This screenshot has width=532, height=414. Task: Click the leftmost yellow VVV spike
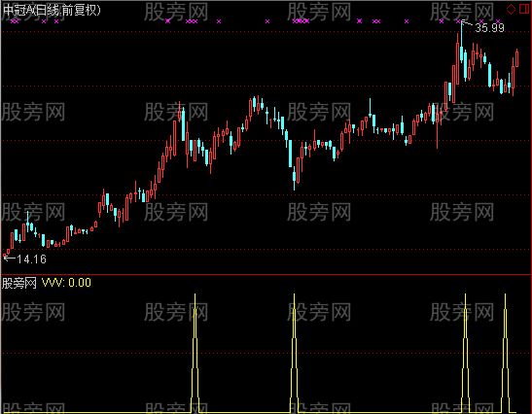(195, 353)
